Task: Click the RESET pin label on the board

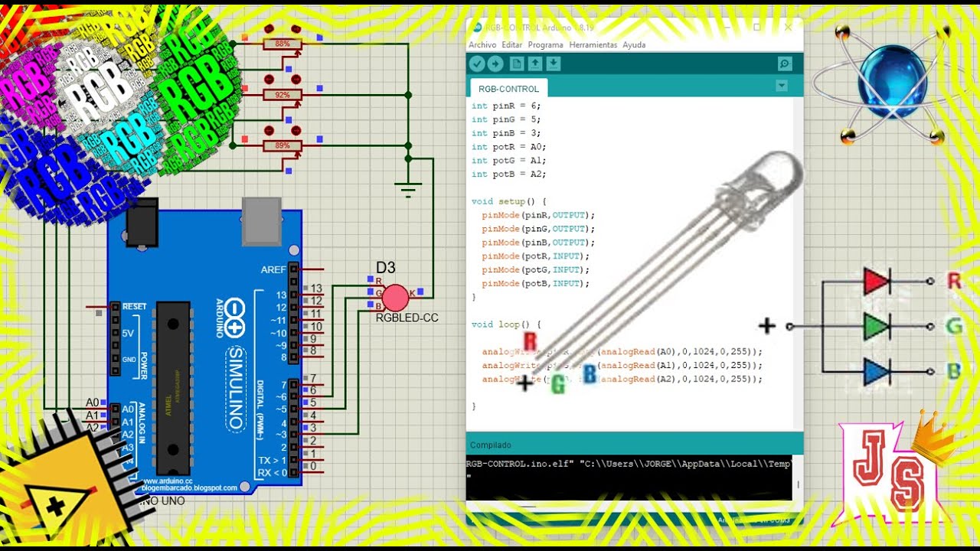Action: click(134, 306)
